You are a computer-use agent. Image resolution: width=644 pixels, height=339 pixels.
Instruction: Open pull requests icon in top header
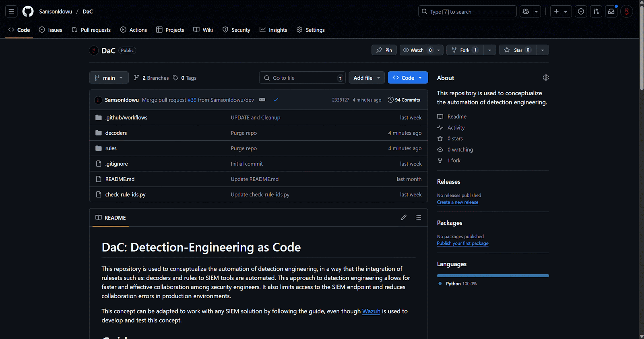click(x=596, y=11)
